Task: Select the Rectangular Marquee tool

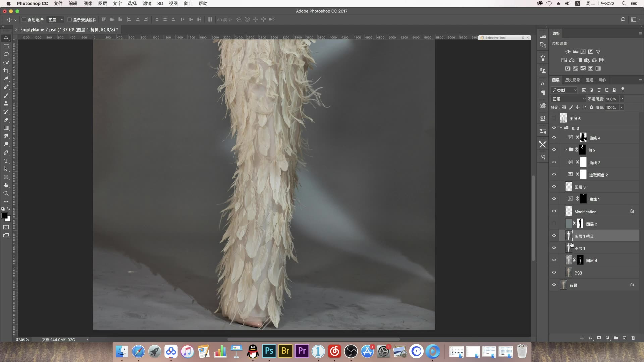Action: tap(6, 46)
